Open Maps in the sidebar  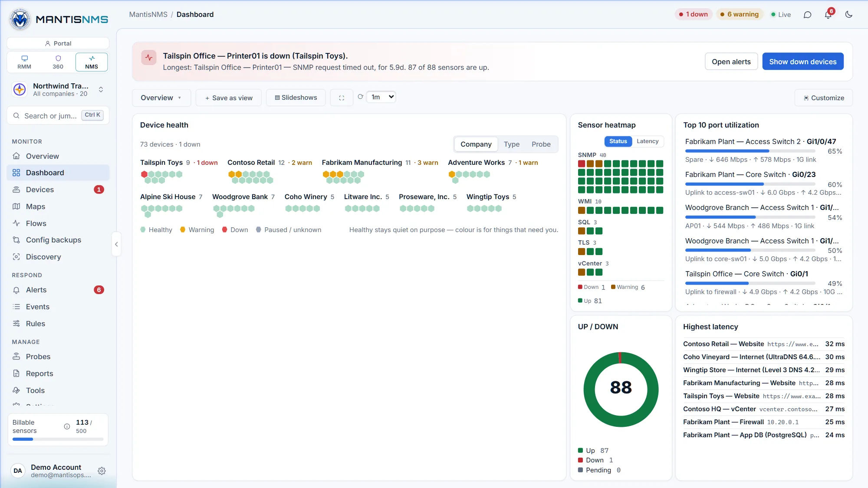click(x=58, y=206)
